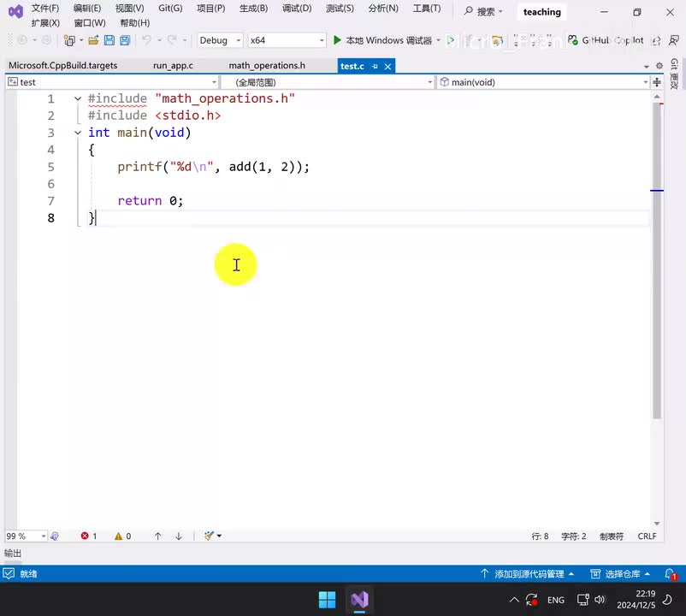
Task: Open the main(void) member dropdown
Action: click(543, 82)
